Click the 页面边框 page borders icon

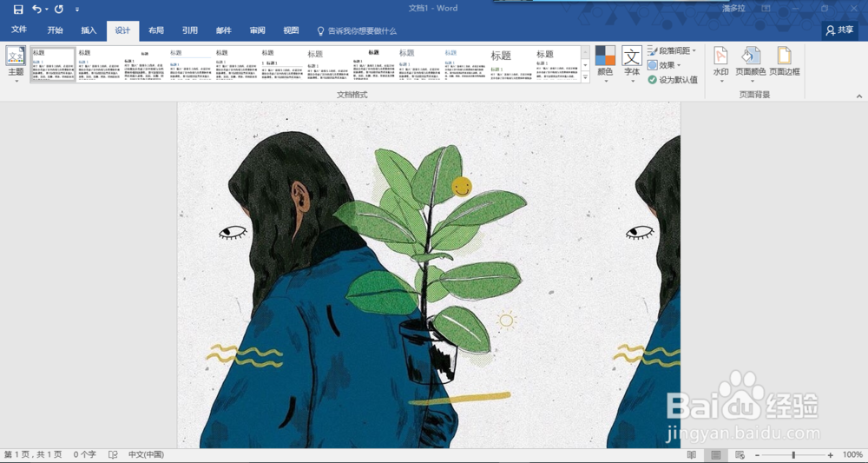click(785, 61)
